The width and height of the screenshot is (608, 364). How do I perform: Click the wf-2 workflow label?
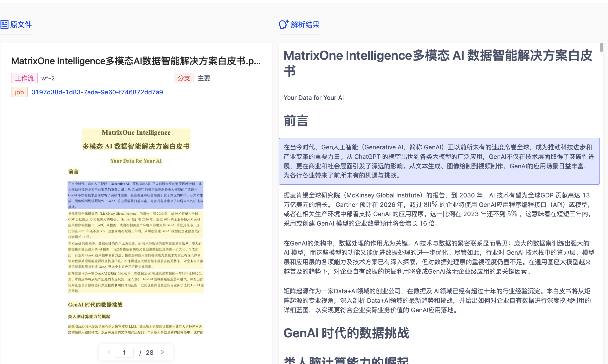pos(48,78)
